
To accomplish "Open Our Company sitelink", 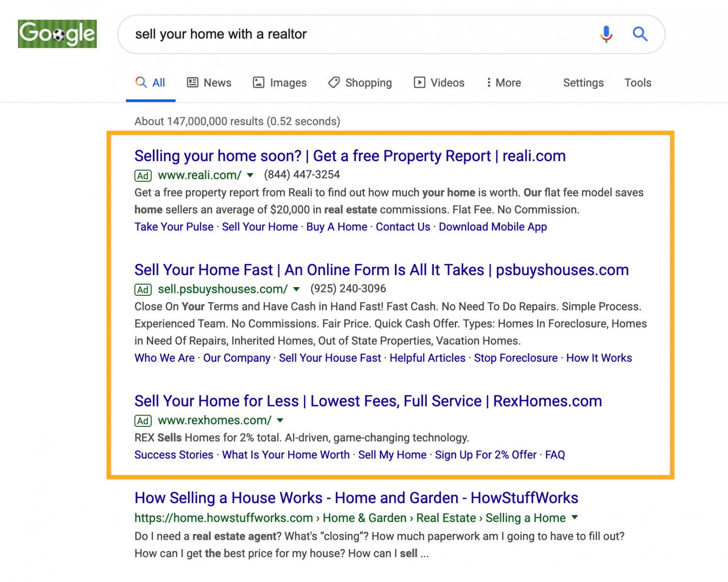I will [237, 358].
